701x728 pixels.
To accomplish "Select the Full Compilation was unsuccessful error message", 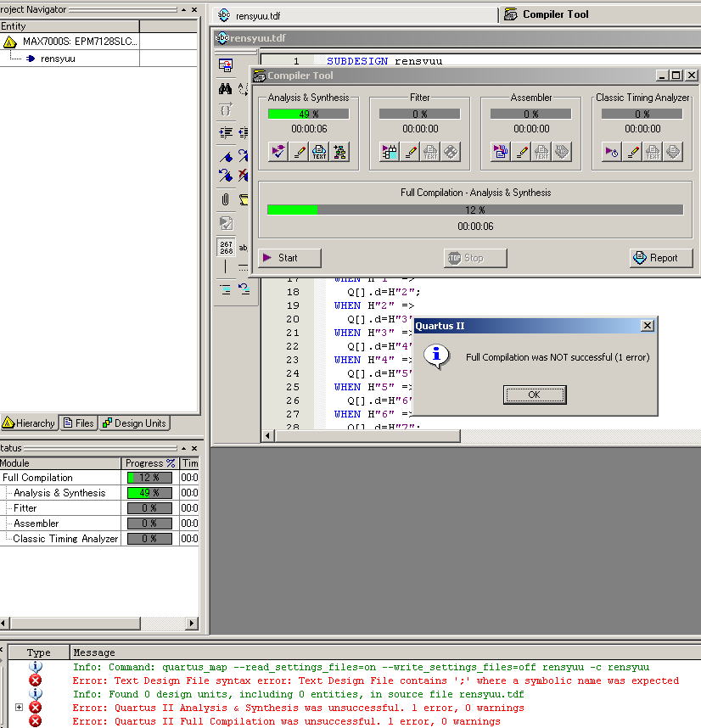I will tap(287, 721).
